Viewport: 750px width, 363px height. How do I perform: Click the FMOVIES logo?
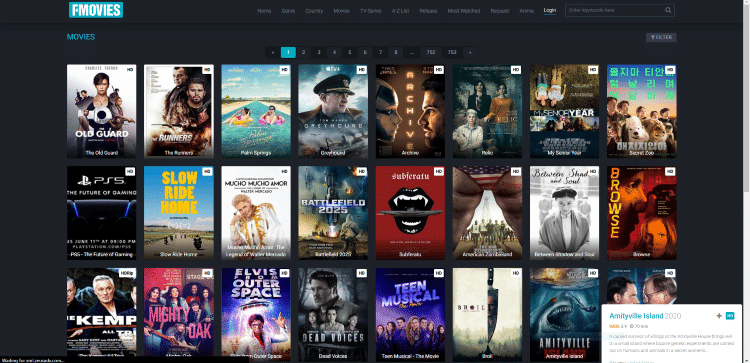click(96, 10)
